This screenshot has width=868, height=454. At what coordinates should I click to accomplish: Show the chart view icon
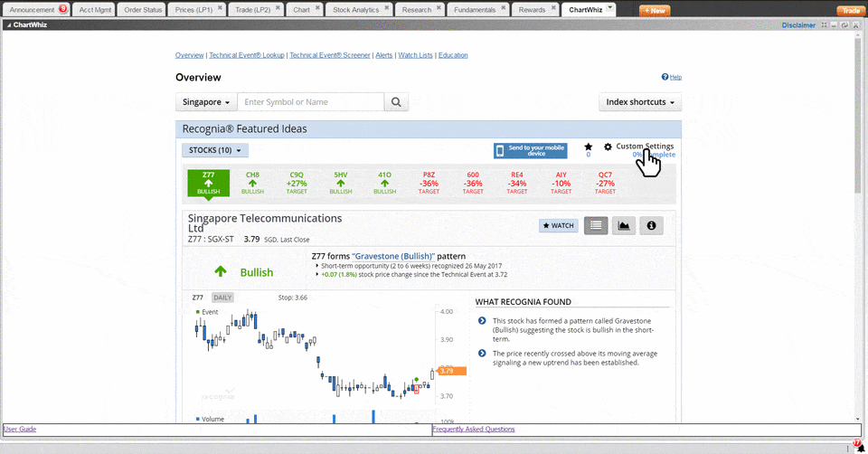tap(623, 225)
